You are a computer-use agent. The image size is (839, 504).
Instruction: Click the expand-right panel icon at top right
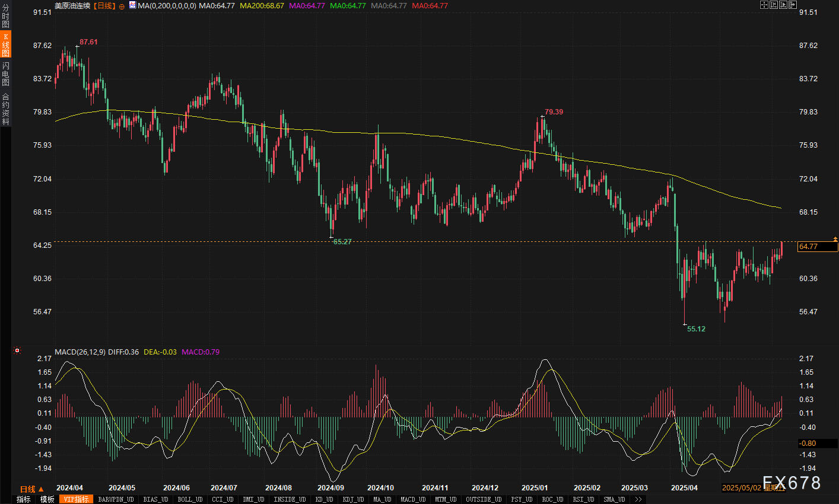click(x=793, y=5)
